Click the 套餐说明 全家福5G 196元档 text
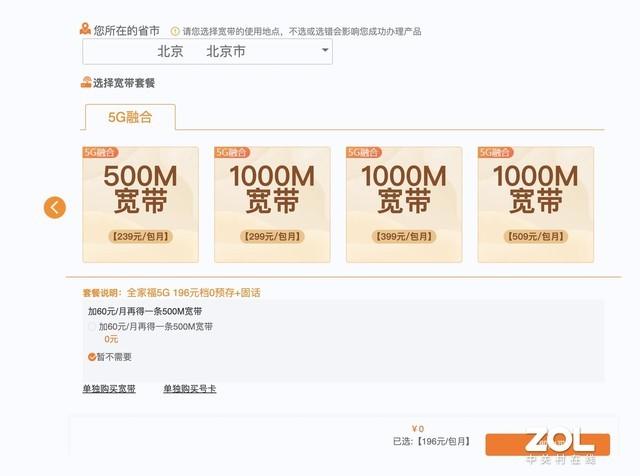The height and width of the screenshot is (476, 640). click(x=171, y=293)
